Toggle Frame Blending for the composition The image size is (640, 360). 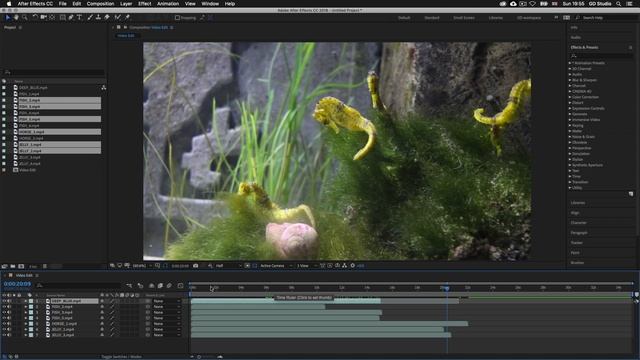point(160,286)
